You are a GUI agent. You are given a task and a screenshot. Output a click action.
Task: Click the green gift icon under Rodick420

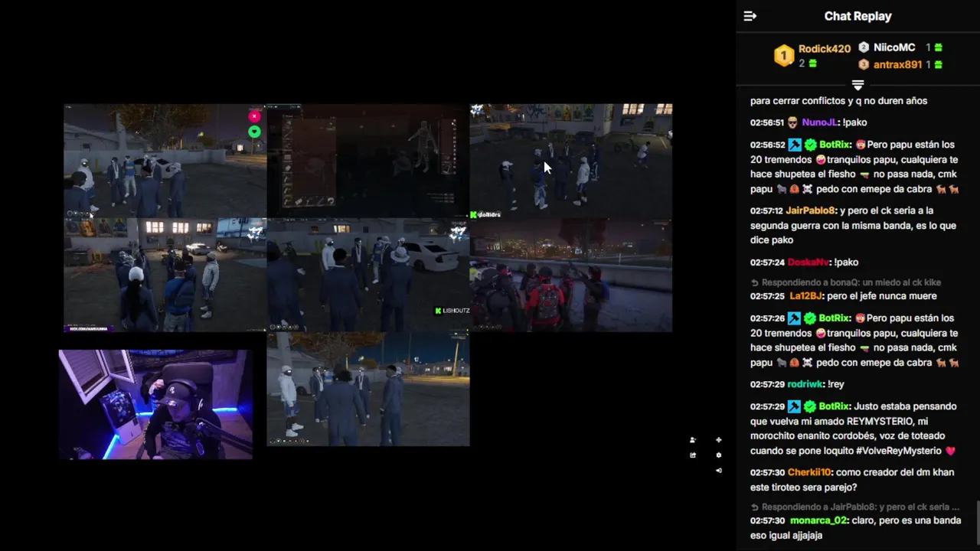(812, 64)
